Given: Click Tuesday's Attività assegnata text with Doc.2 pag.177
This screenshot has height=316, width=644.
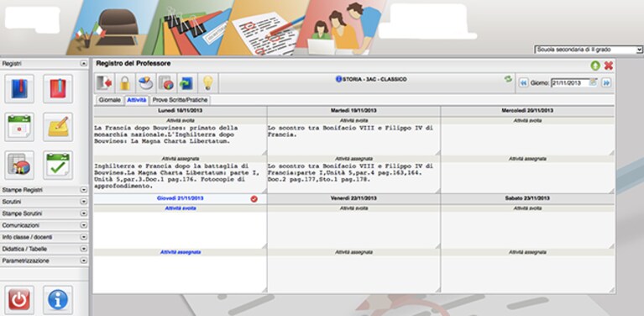Looking at the screenshot, I should (x=353, y=177).
